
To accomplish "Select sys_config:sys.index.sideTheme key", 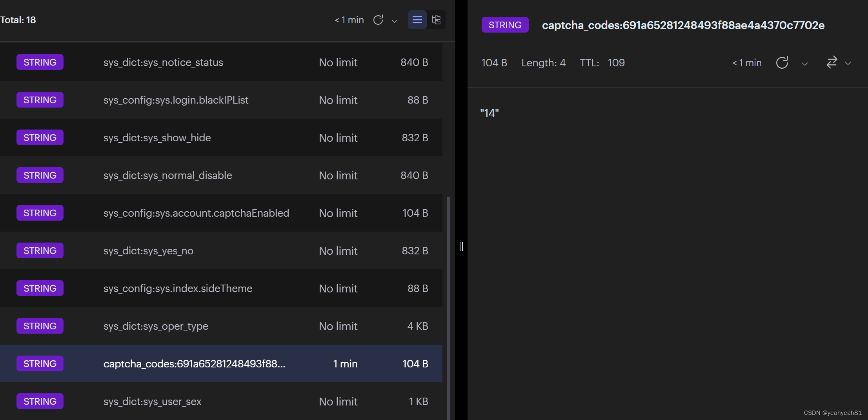I will [x=221, y=288].
